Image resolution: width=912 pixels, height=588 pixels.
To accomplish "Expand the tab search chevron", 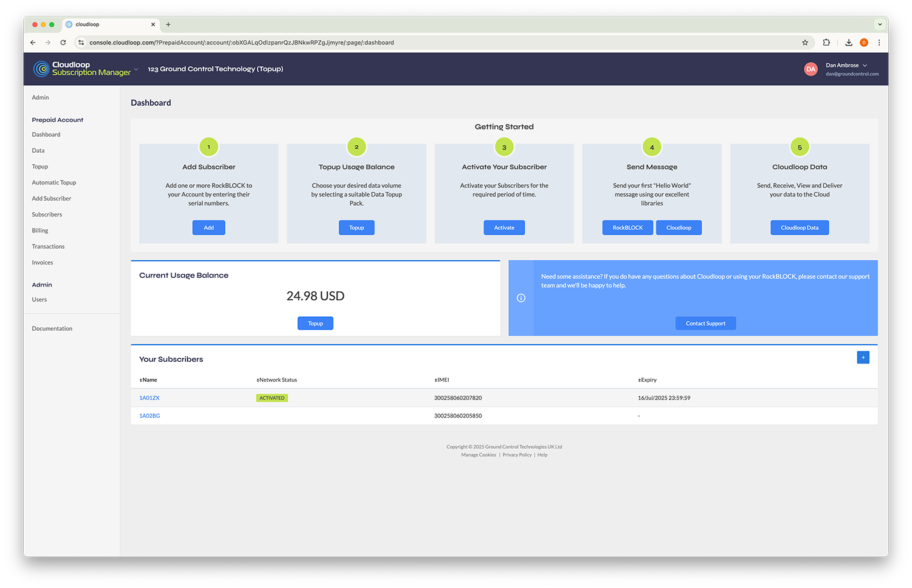I will [880, 24].
